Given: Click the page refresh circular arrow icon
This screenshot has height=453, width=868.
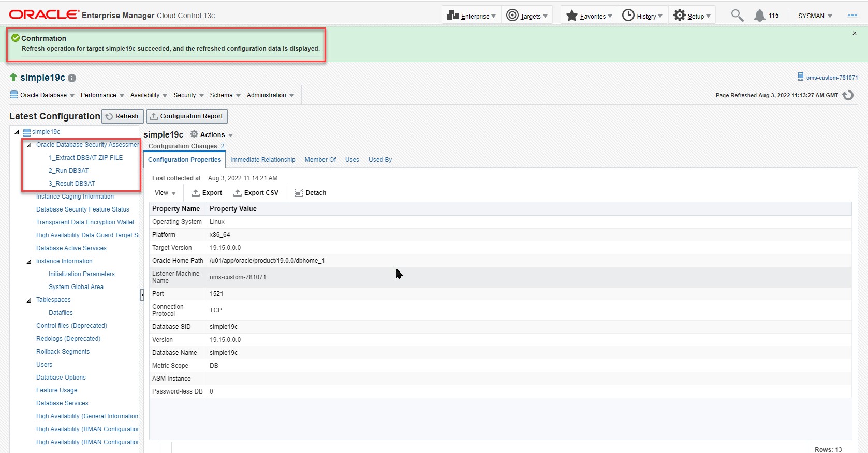Looking at the screenshot, I should [x=848, y=95].
